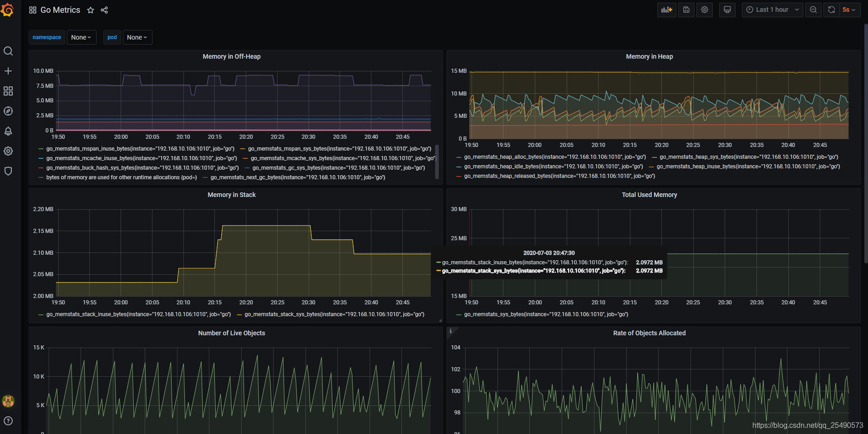Click the Off-Heap legend scrollbar
The width and height of the screenshot is (868, 434).
437,161
